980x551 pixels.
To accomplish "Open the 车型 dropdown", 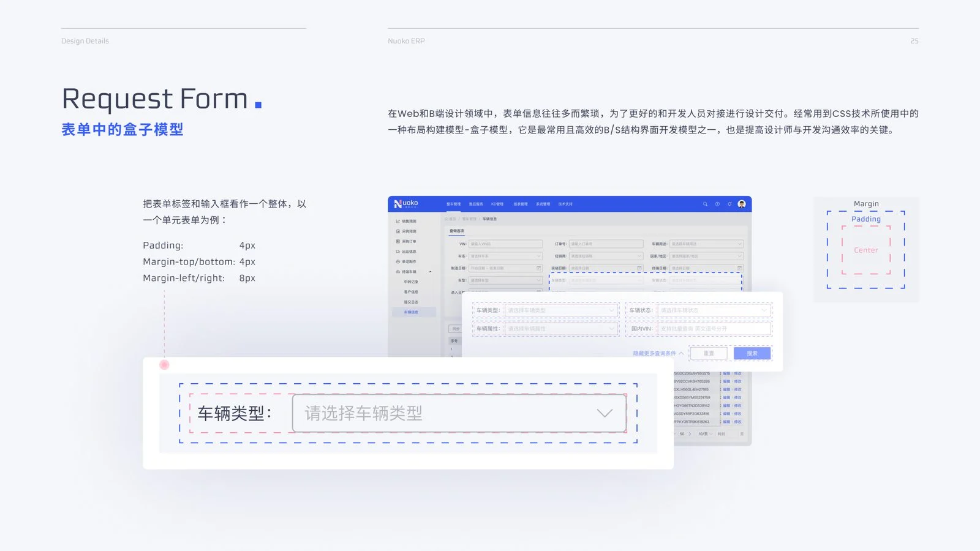I will click(x=506, y=280).
